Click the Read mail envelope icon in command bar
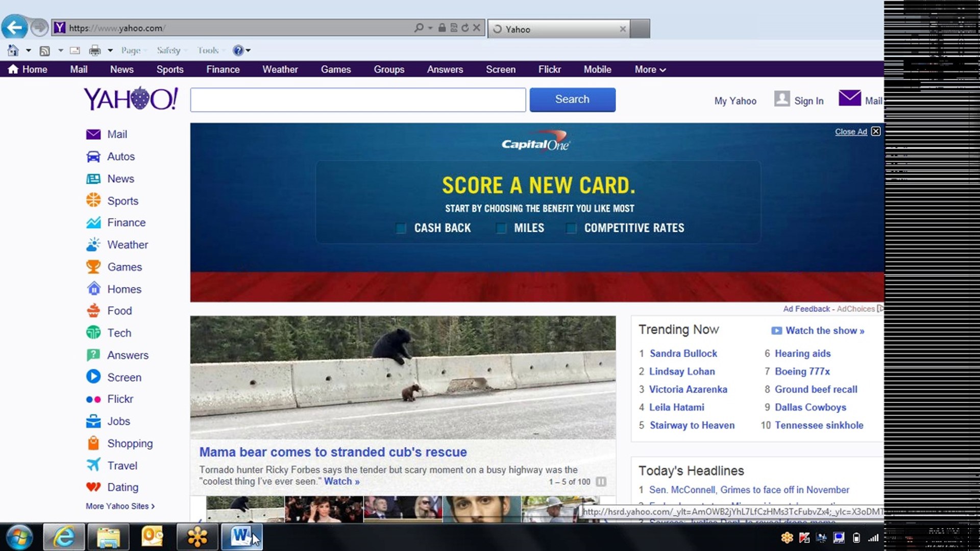Viewport: 980px width, 551px height. [x=75, y=51]
